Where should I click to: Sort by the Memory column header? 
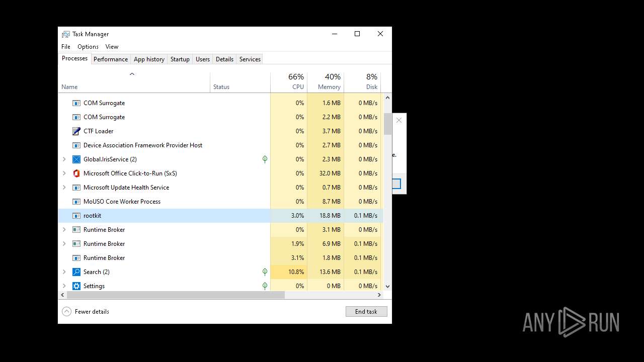point(326,82)
